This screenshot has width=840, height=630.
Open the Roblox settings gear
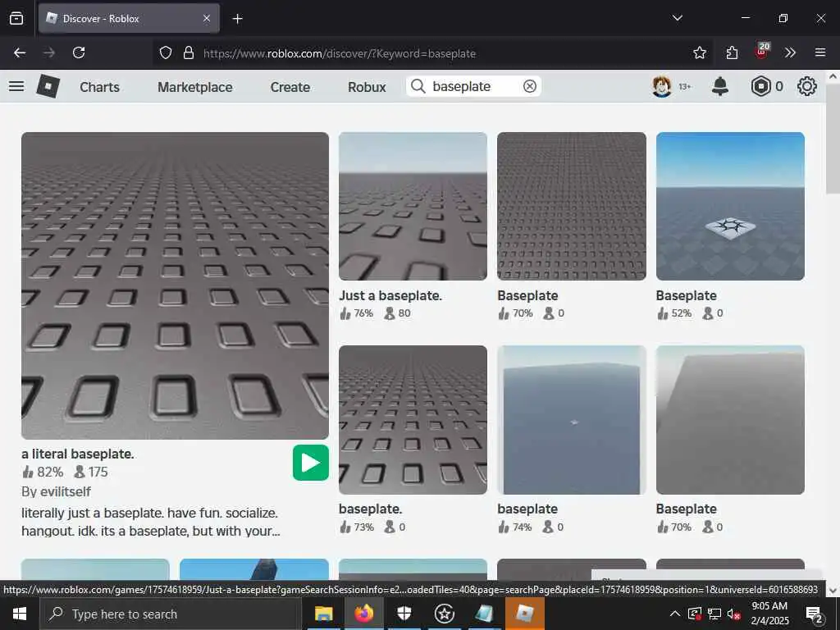(807, 86)
